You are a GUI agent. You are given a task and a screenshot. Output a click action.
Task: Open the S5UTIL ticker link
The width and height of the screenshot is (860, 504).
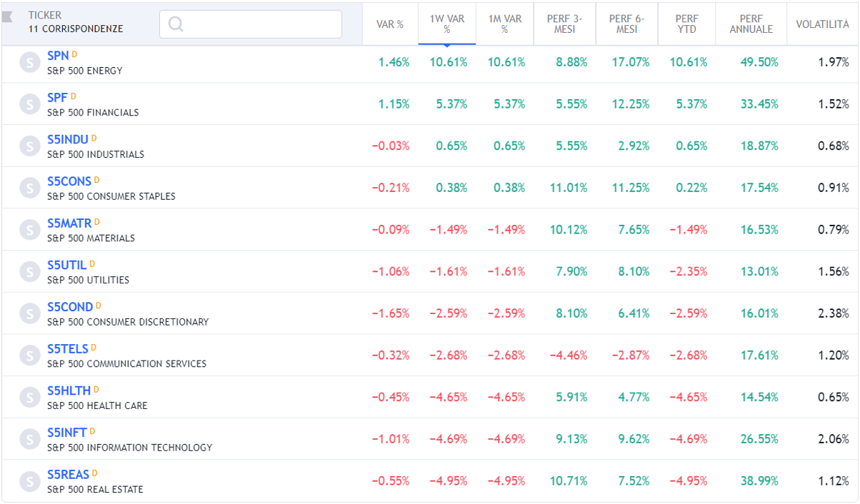pyautogui.click(x=67, y=266)
